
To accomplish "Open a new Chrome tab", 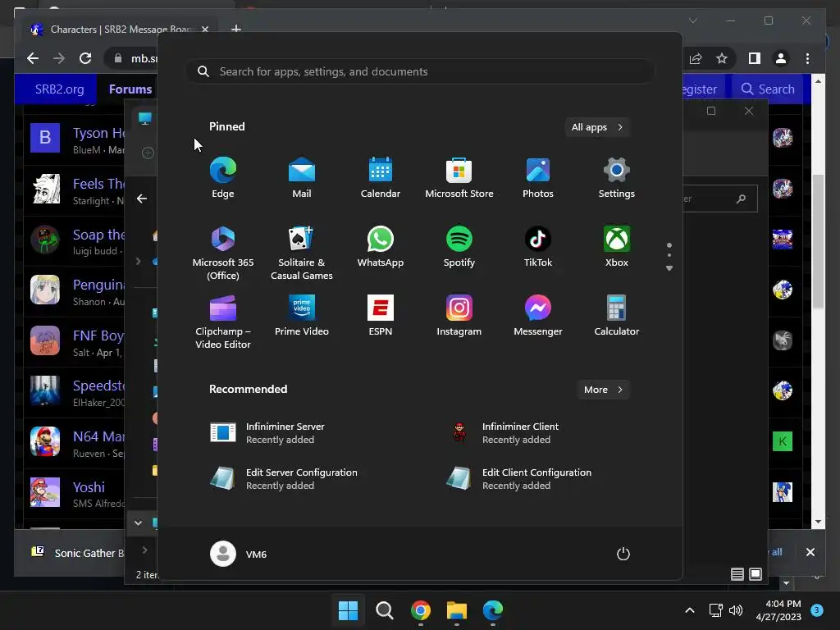I will click(x=235, y=29).
